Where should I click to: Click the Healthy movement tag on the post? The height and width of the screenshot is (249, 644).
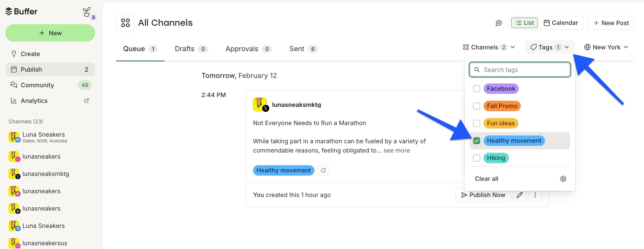click(x=284, y=170)
